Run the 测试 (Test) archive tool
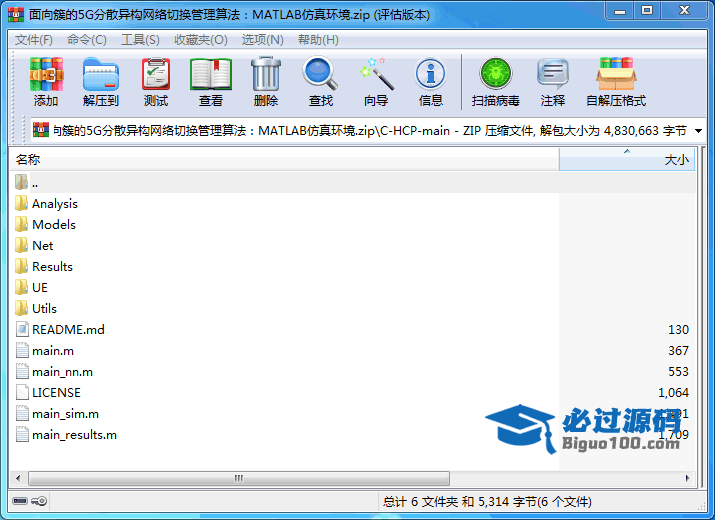The height and width of the screenshot is (520, 715). click(x=156, y=74)
